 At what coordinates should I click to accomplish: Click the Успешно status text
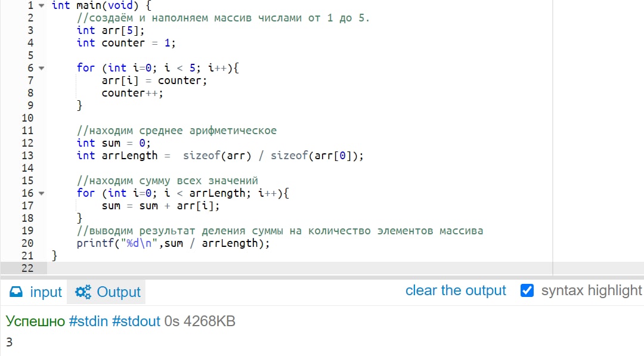(x=35, y=321)
